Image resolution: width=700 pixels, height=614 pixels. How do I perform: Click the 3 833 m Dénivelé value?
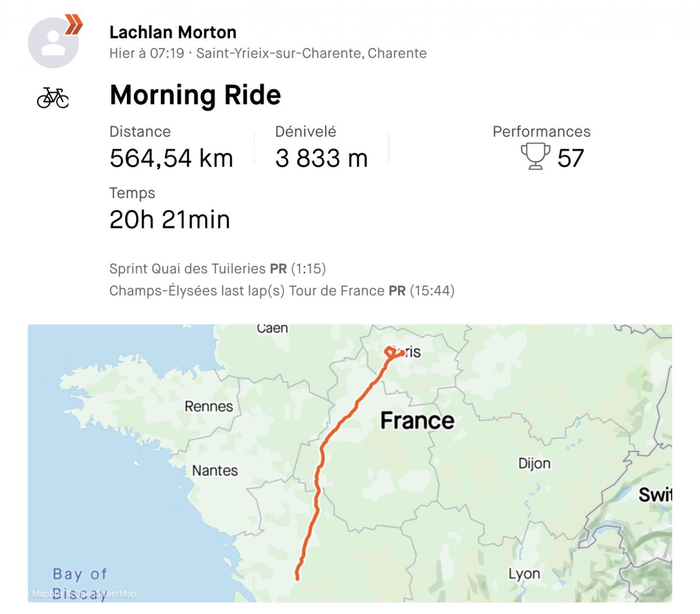pos(322,158)
